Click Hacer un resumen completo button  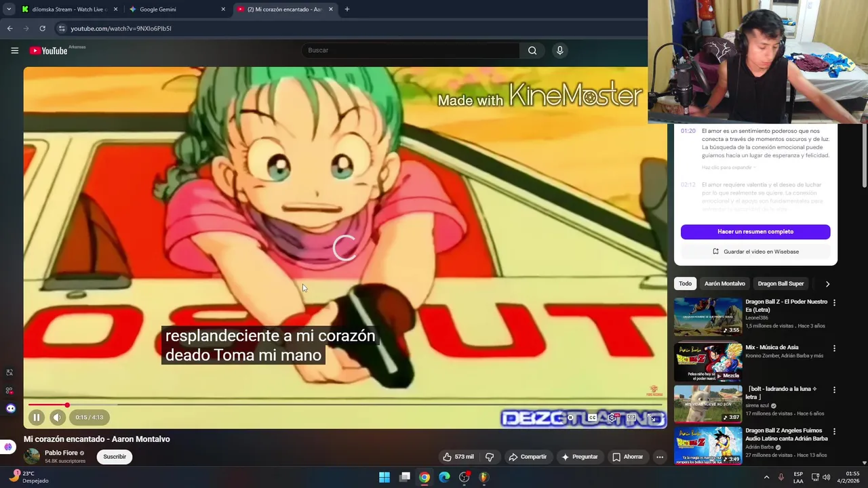[x=755, y=232]
